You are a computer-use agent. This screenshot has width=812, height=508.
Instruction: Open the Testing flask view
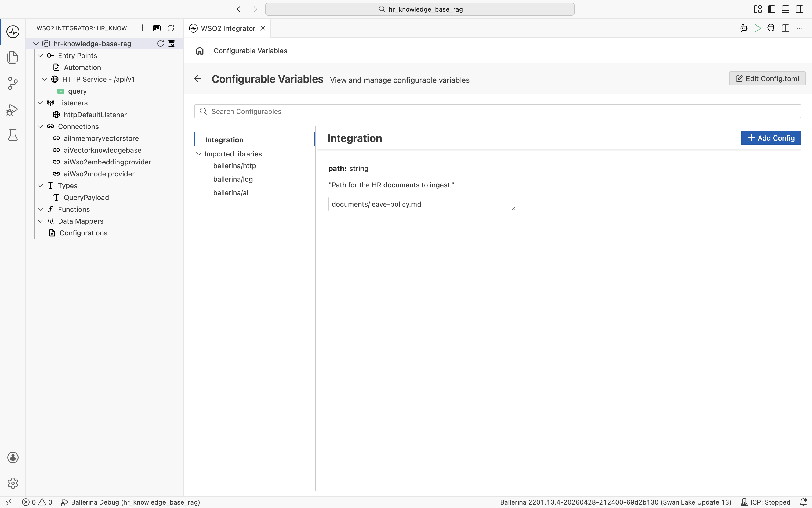(x=13, y=135)
